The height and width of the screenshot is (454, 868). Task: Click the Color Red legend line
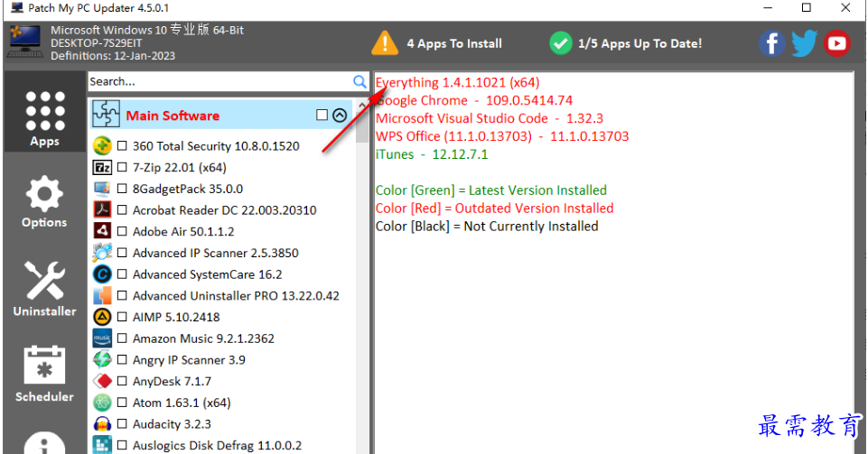pyautogui.click(x=495, y=208)
